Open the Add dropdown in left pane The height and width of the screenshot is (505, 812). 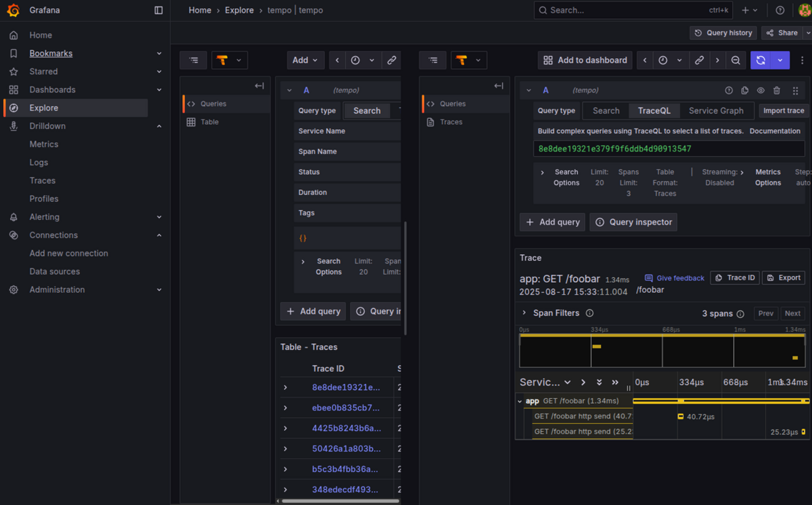click(305, 60)
